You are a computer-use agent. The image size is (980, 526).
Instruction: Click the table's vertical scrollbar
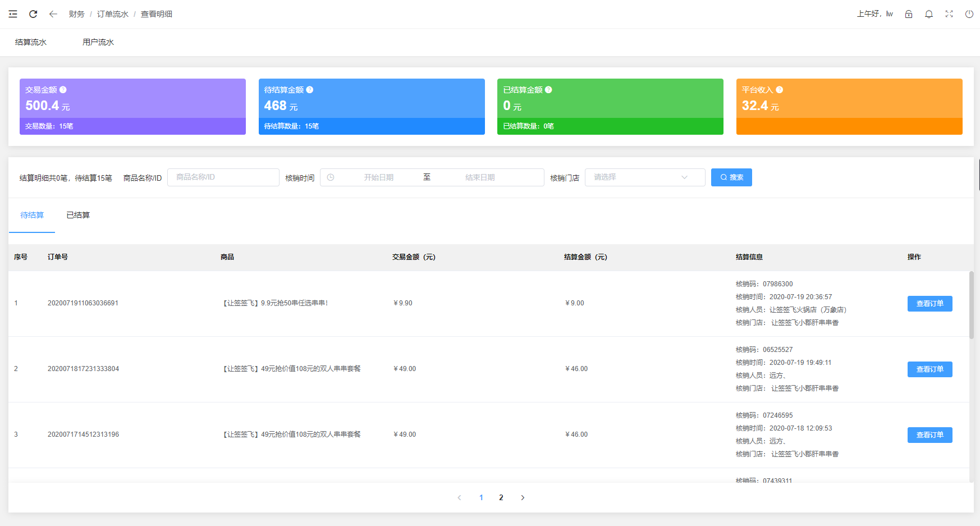click(972, 305)
